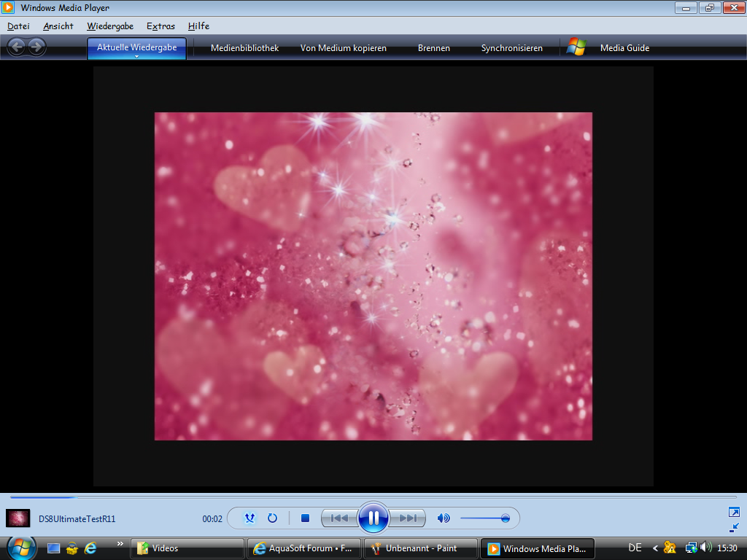Go back with the back arrow
Screen dimensions: 747x560
click(16, 47)
